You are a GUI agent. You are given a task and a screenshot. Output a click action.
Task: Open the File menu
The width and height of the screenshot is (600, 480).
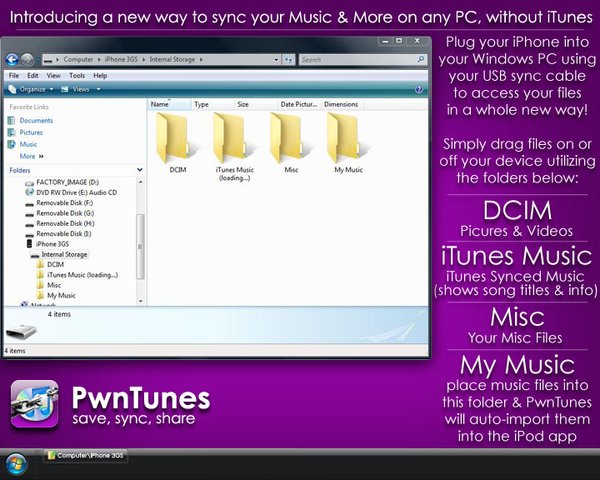click(x=14, y=75)
